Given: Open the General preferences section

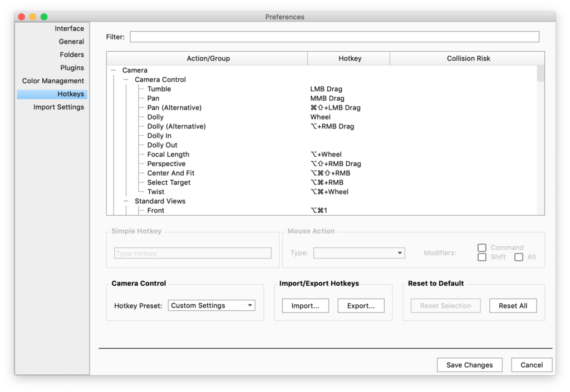Looking at the screenshot, I should point(71,41).
